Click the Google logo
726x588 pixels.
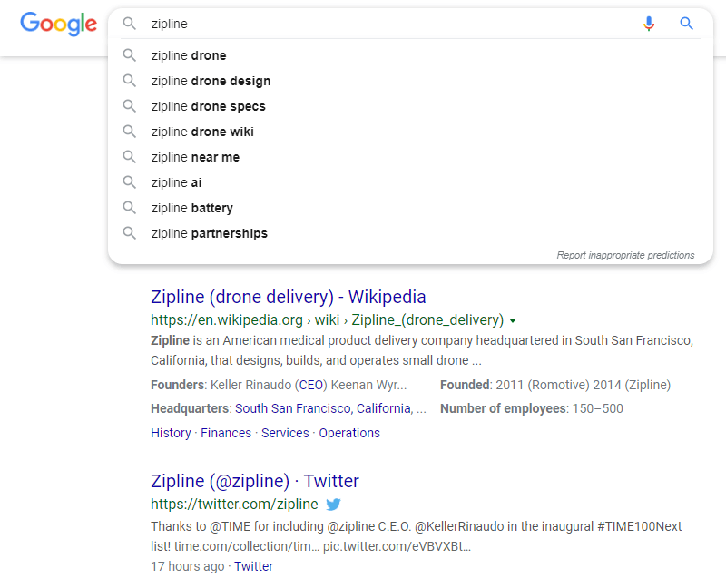(x=58, y=24)
